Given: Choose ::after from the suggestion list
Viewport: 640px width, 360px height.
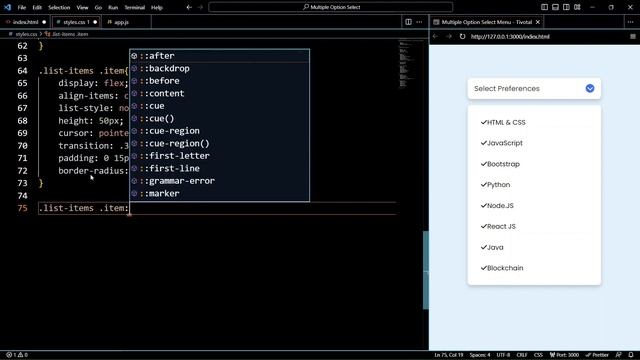Looking at the screenshot, I should (x=220, y=56).
